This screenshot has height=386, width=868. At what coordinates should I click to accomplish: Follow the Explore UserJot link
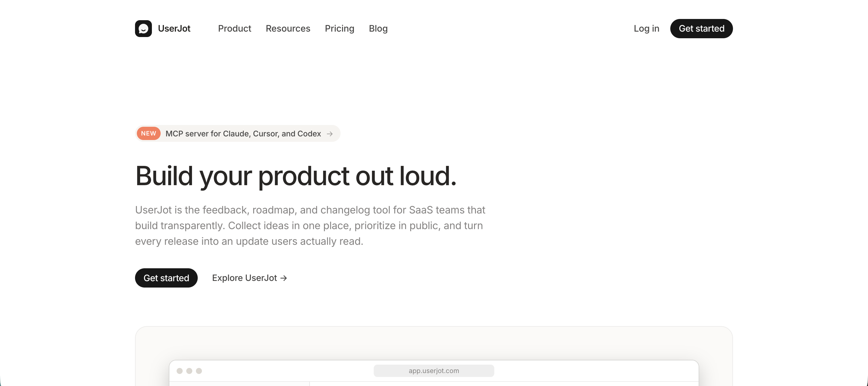(249, 278)
